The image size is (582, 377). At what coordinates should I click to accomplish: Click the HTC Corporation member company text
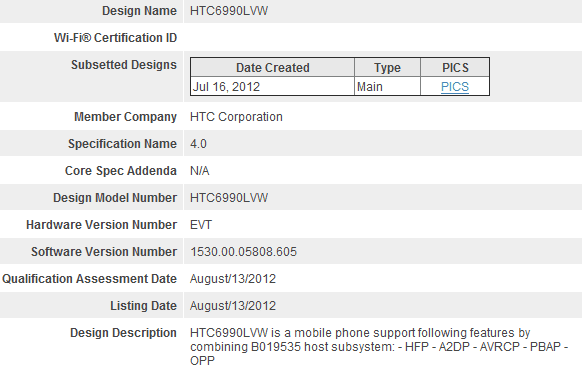236,117
